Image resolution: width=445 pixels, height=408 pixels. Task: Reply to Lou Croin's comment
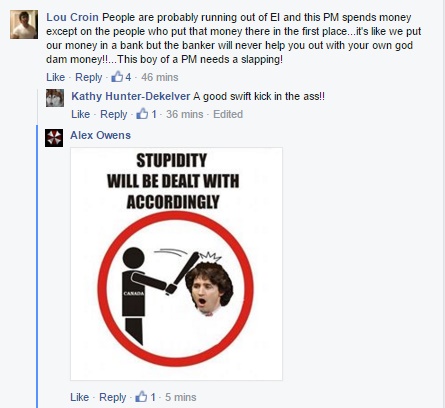pos(89,77)
